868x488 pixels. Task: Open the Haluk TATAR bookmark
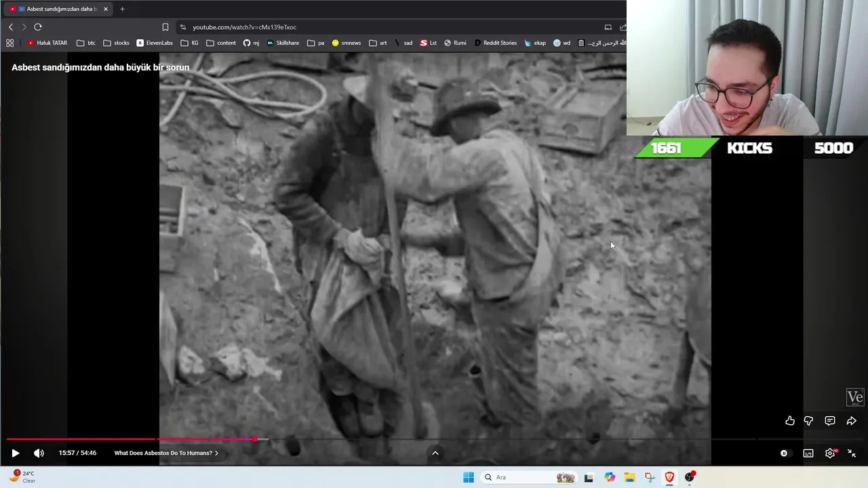[47, 43]
